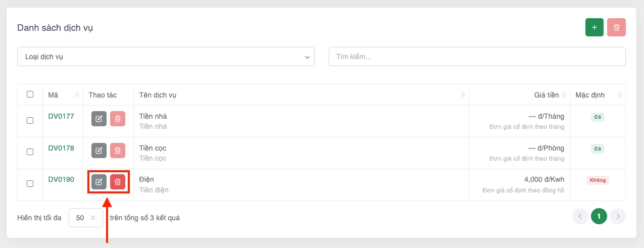The width and height of the screenshot is (644, 248).
Task: Edit the DV0177 Tiền nhà service
Action: pyautogui.click(x=99, y=119)
